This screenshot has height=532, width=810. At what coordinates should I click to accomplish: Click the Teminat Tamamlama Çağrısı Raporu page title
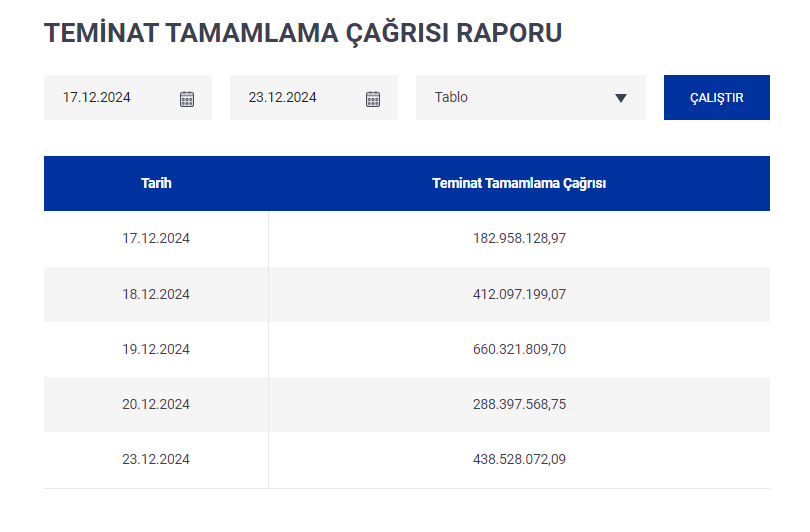(x=303, y=33)
